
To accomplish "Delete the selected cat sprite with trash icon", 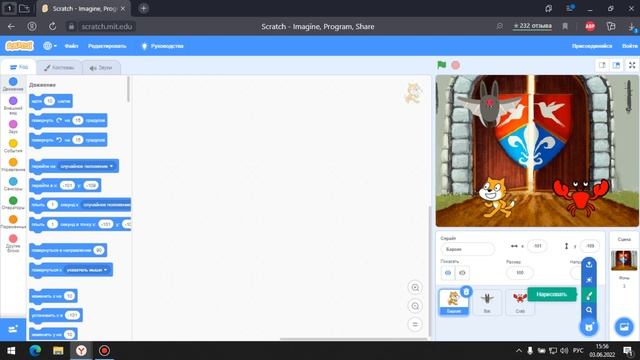I will tap(466, 291).
